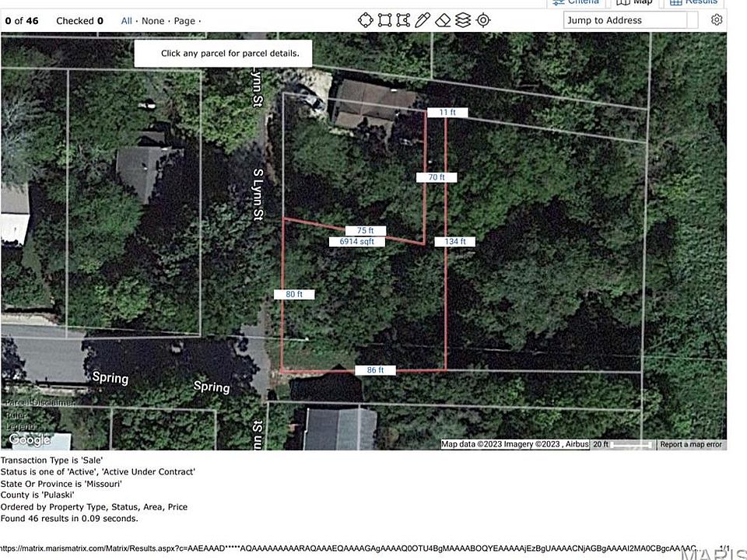The height and width of the screenshot is (560, 747).
Task: Open map settings gear icon
Action: point(717,20)
